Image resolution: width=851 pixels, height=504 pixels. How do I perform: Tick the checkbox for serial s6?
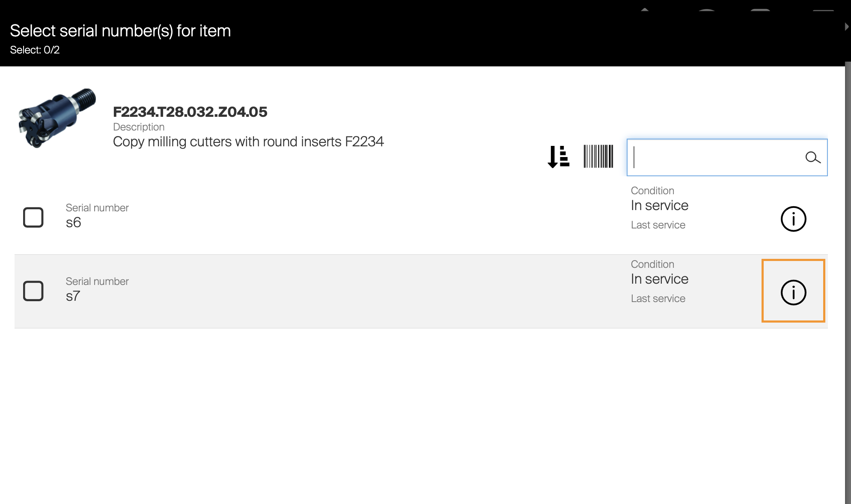(33, 217)
